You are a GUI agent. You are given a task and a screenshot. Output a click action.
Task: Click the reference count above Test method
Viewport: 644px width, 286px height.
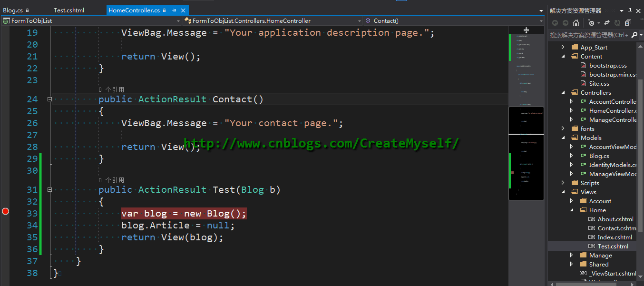[x=111, y=180]
